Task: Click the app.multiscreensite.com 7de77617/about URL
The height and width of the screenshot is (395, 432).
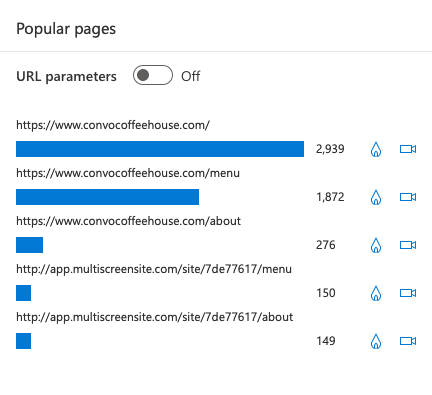Action: (155, 317)
